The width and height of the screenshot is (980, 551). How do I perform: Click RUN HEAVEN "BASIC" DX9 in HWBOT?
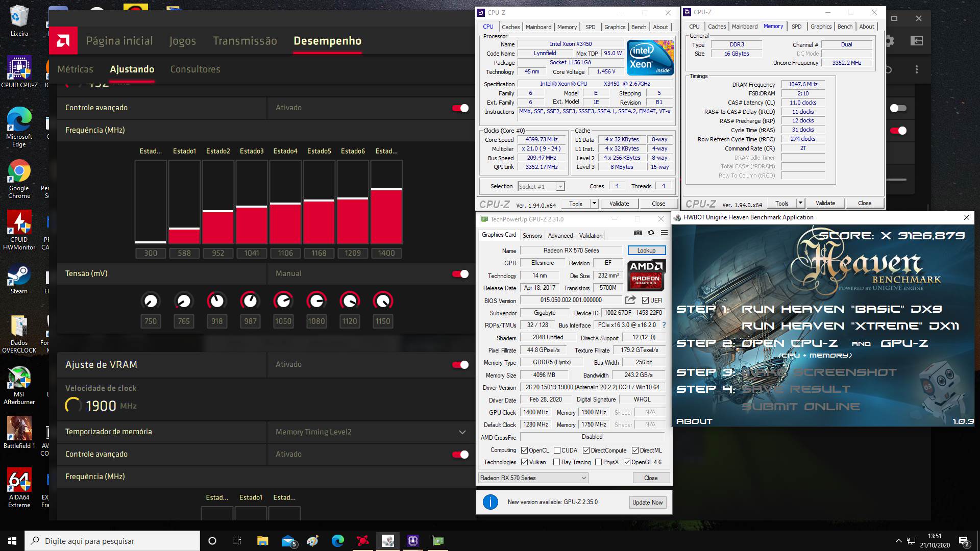pos(842,309)
